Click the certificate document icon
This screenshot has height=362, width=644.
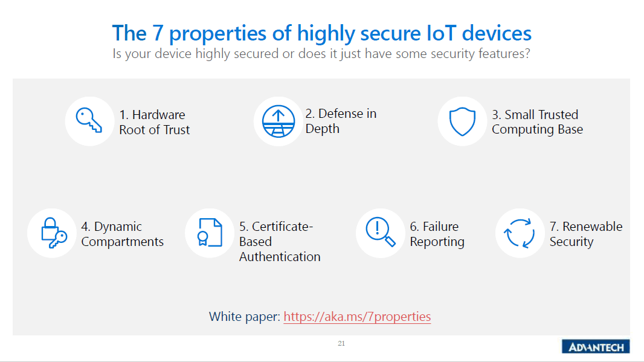[210, 233]
